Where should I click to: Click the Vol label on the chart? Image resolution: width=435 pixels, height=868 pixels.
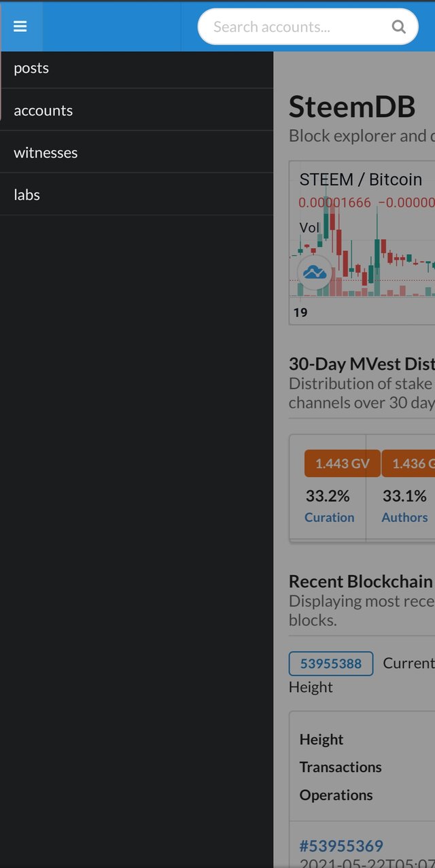click(x=309, y=227)
